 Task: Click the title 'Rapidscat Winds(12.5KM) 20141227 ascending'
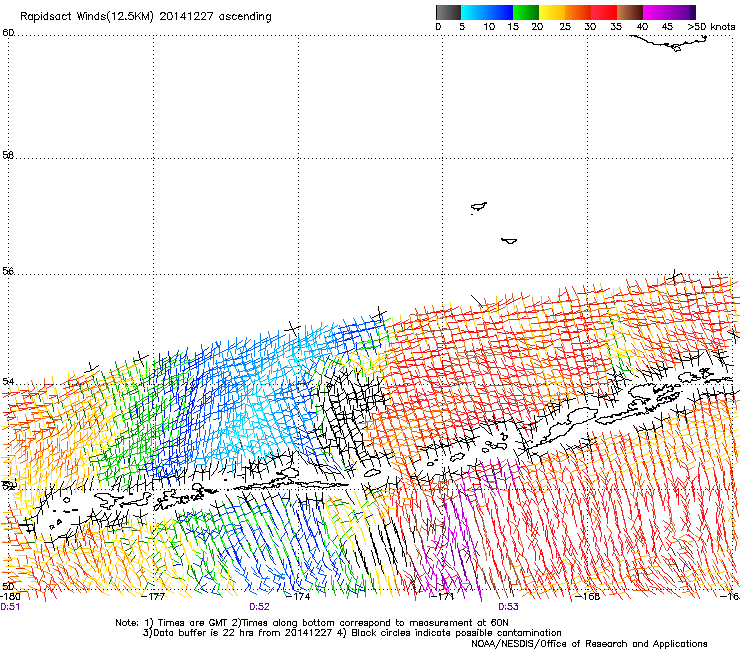146,17
